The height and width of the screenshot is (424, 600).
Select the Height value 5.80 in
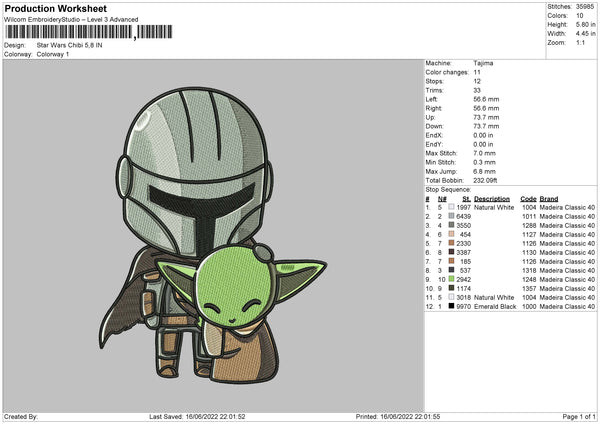click(585, 24)
